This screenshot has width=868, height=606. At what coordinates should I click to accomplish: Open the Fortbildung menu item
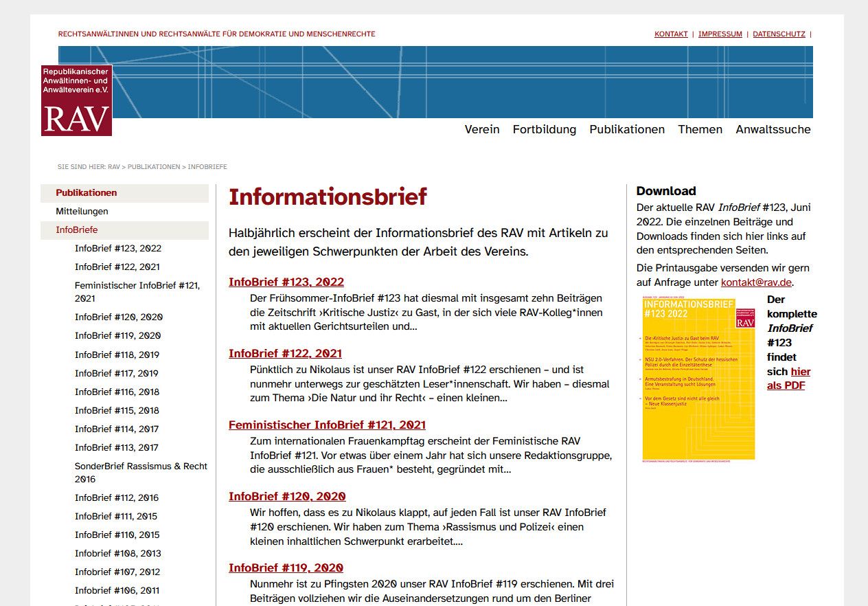545,129
